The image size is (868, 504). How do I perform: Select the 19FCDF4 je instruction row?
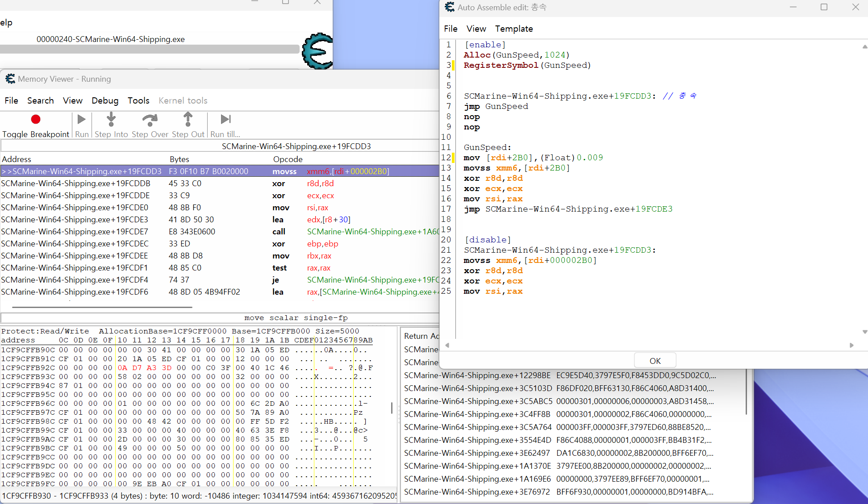click(220, 280)
